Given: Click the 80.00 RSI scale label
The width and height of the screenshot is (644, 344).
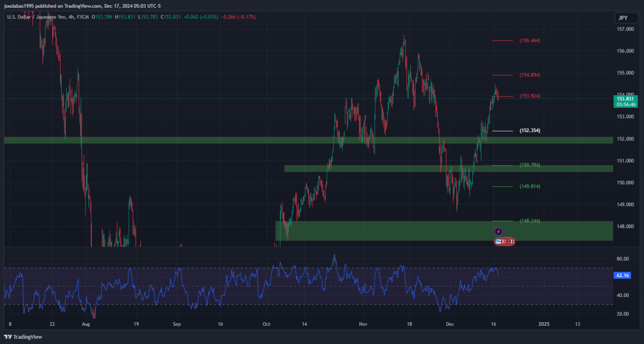Looking at the screenshot, I should (x=623, y=259).
